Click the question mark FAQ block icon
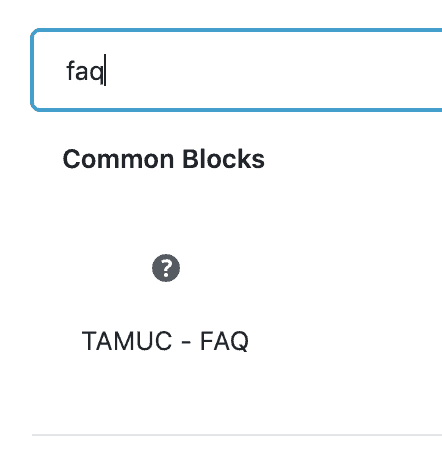This screenshot has width=442, height=454. (x=166, y=268)
